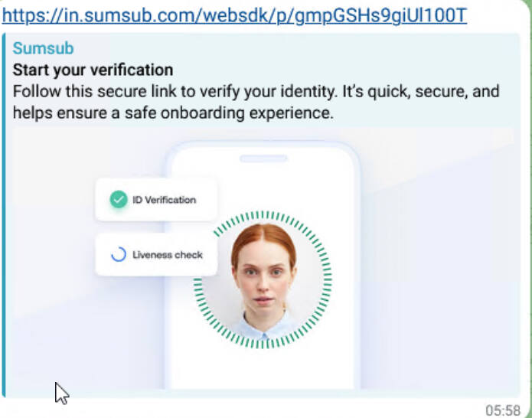Click the woman's red hair in photo

(263, 233)
